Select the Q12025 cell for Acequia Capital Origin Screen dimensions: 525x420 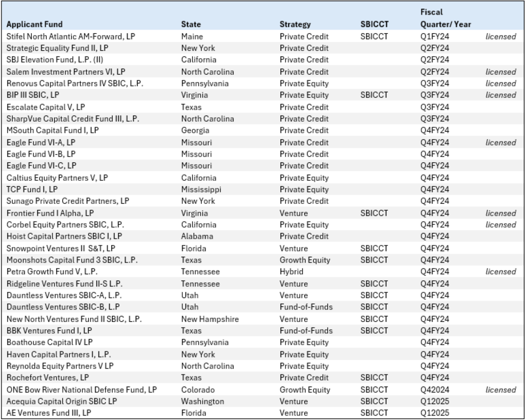[431, 401]
